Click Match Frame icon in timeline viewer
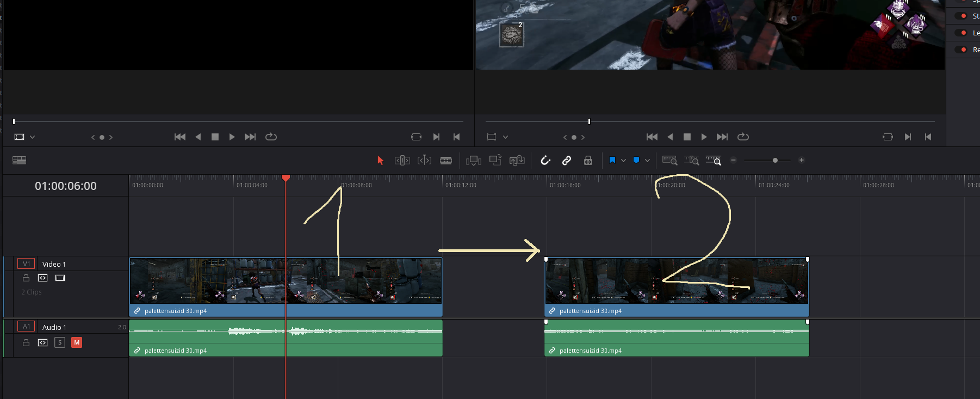 pyautogui.click(x=888, y=137)
